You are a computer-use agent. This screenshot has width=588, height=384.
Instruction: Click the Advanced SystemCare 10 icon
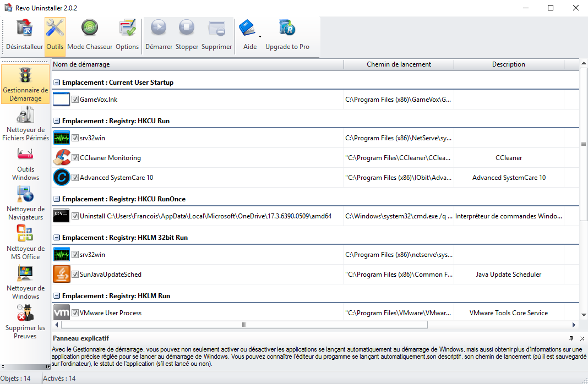pos(61,178)
